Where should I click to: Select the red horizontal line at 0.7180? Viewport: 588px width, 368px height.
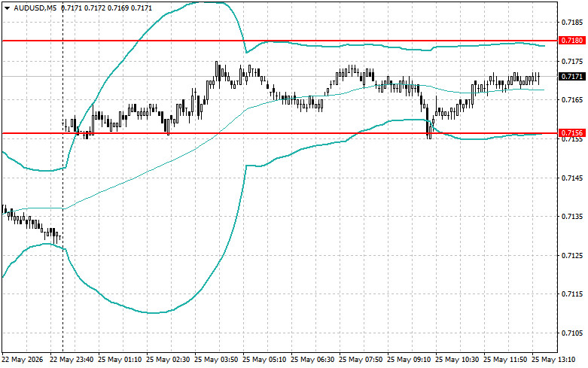tap(279, 41)
